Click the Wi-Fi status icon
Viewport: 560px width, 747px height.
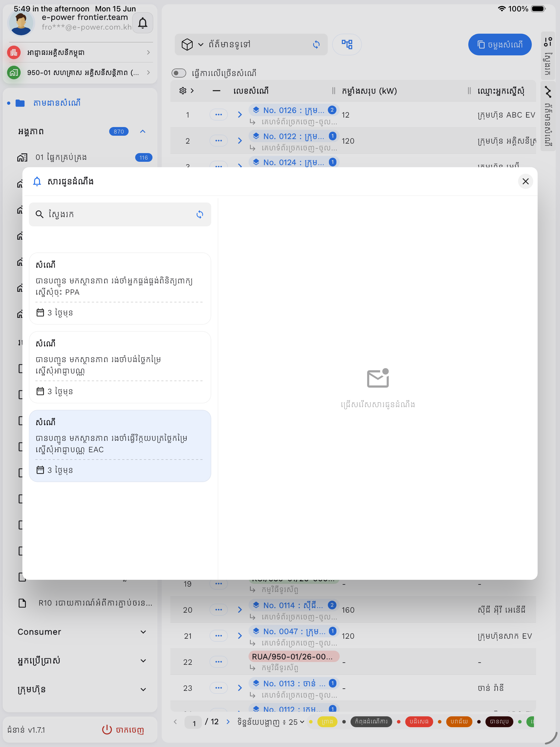pyautogui.click(x=502, y=9)
